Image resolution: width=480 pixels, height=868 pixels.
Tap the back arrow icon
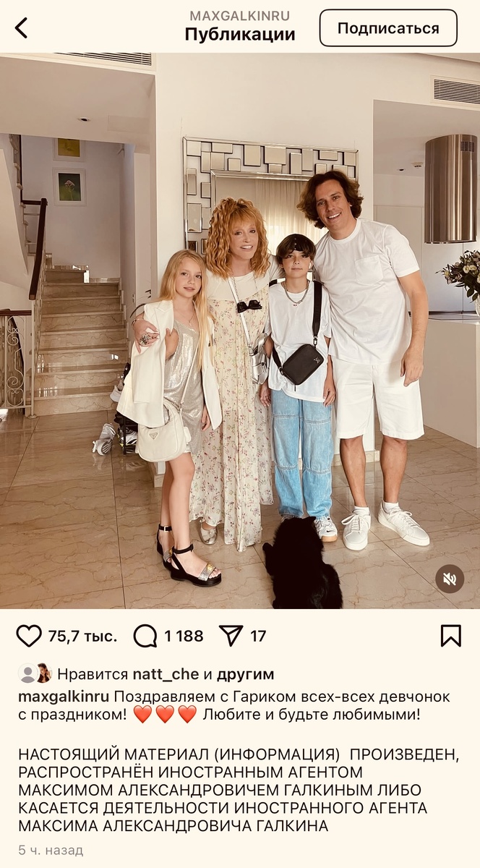click(x=21, y=28)
